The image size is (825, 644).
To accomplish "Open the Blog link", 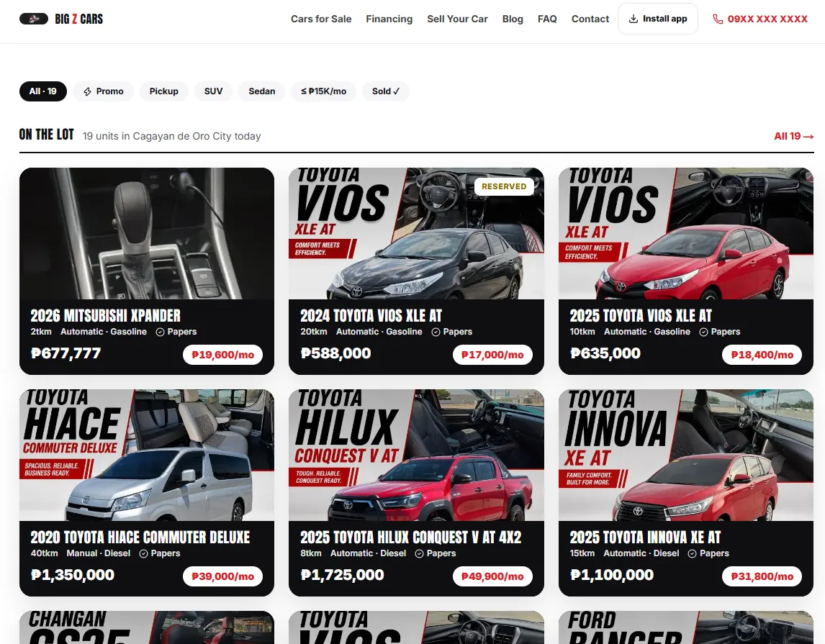I will pyautogui.click(x=513, y=19).
